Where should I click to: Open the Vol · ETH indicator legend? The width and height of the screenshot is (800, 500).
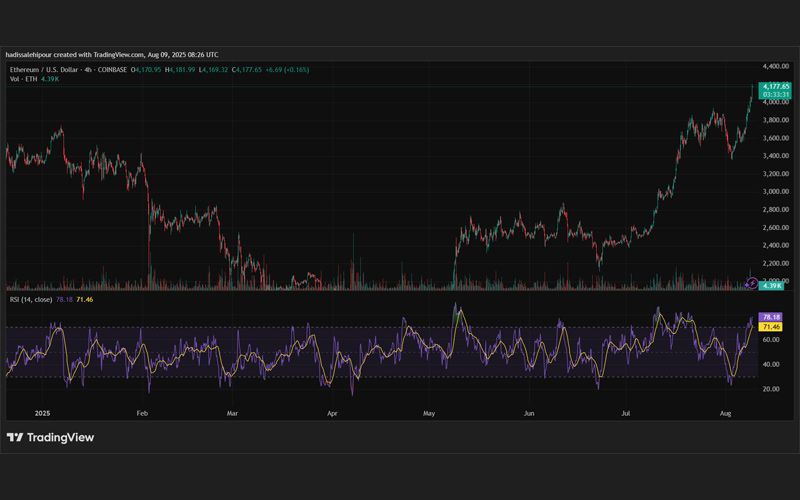[23, 79]
